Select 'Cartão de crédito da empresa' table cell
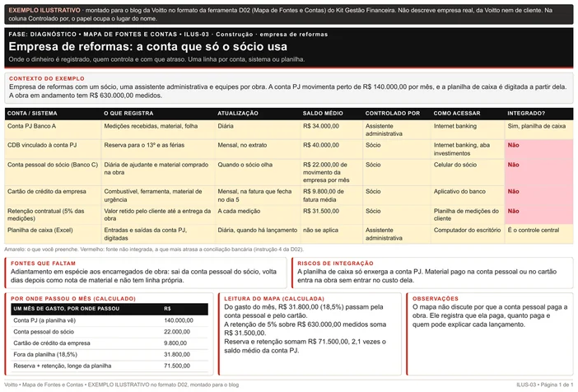 (x=53, y=195)
